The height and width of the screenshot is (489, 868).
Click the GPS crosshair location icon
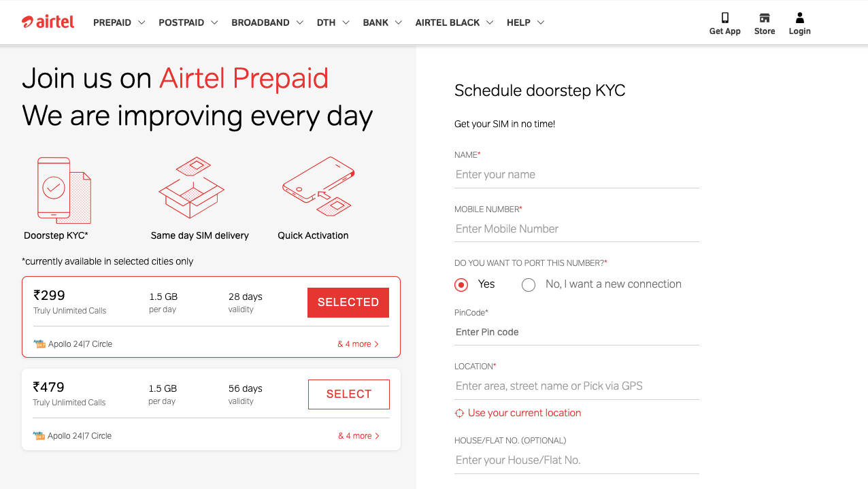point(459,413)
